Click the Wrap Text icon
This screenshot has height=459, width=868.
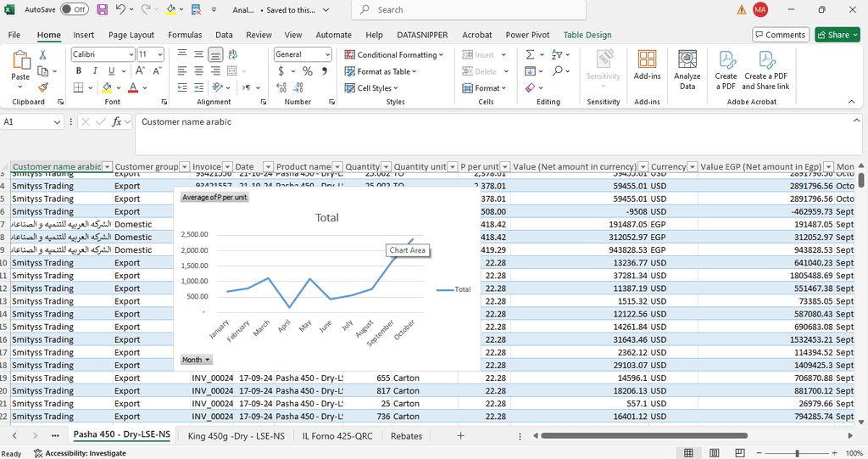[x=233, y=54]
